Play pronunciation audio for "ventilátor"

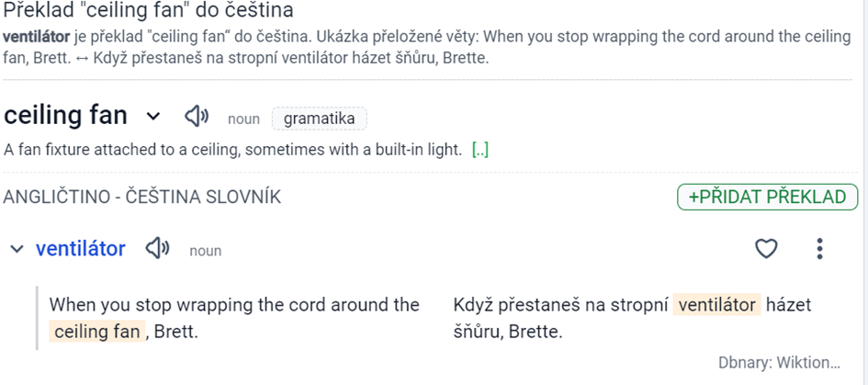[x=158, y=249]
